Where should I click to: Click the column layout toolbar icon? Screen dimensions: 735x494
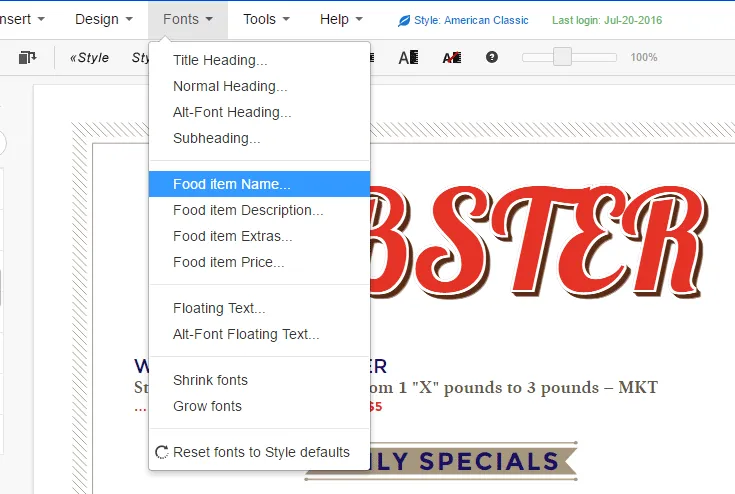(x=27, y=57)
